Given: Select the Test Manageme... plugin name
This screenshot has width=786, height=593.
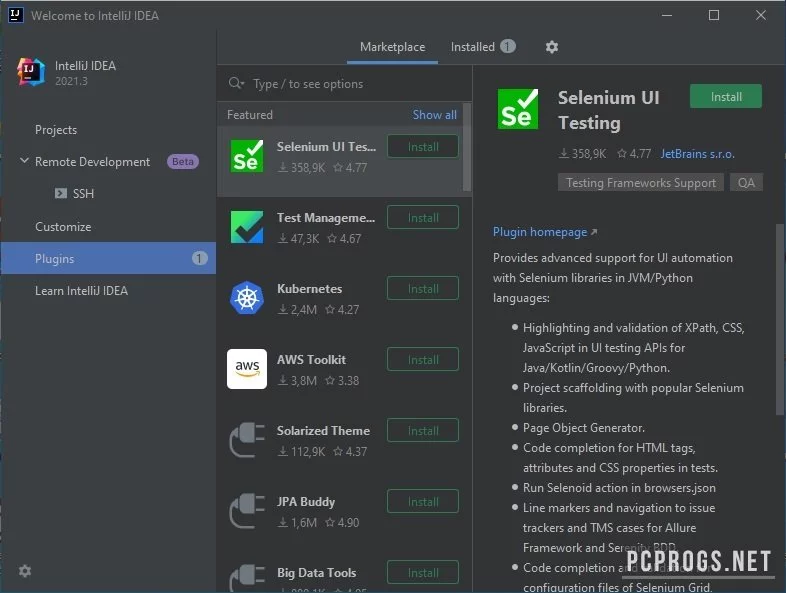Looking at the screenshot, I should coord(326,218).
